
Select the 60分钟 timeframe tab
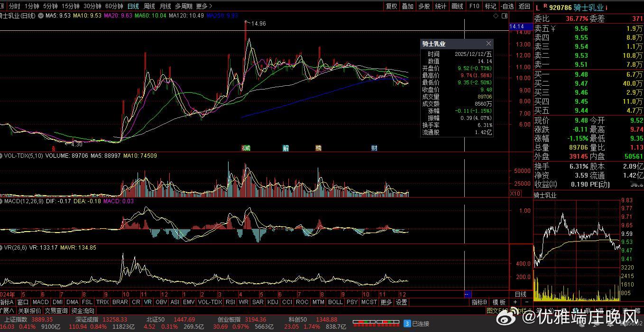[x=114, y=6]
